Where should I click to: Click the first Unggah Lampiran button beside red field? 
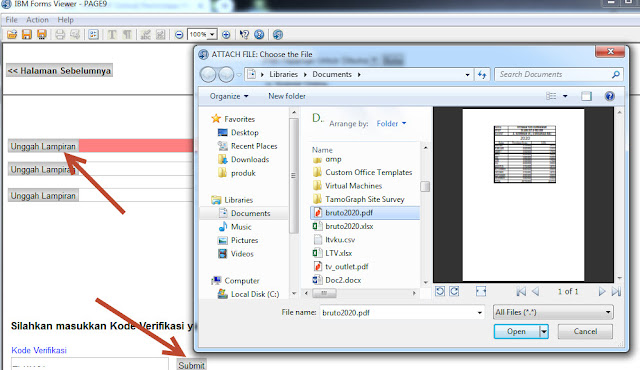[43, 146]
